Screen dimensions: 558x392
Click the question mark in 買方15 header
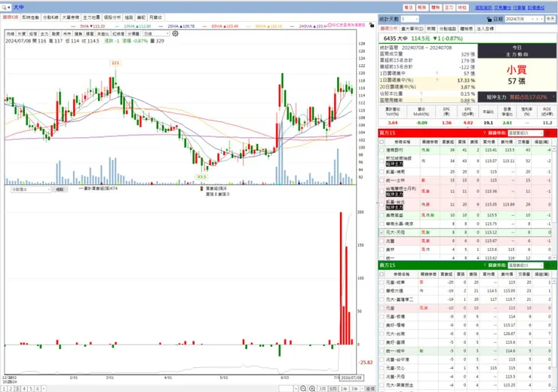coord(484,133)
